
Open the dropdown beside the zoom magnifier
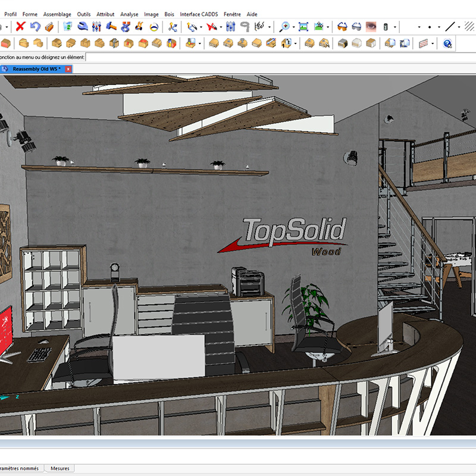[293, 27]
